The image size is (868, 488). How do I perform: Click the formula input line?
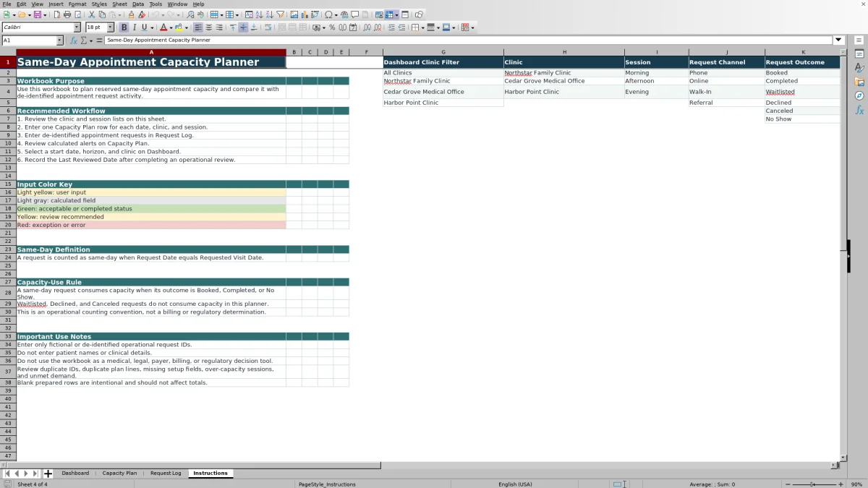[x=469, y=40]
